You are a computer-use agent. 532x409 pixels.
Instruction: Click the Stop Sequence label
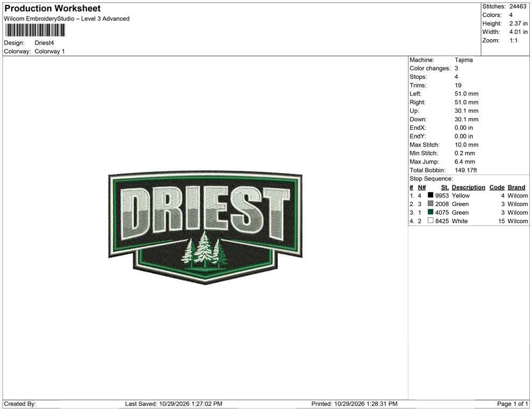pos(431,179)
